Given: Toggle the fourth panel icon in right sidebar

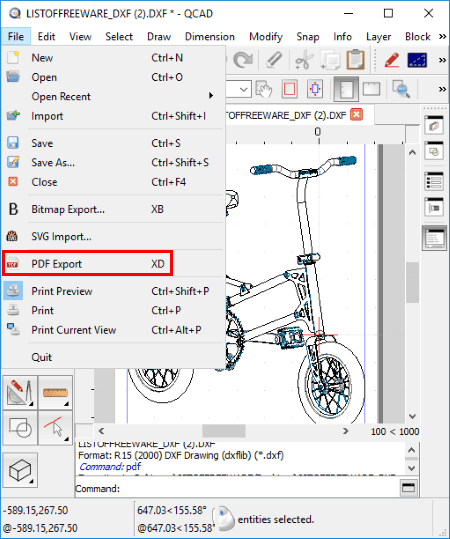Looking at the screenshot, I should (x=434, y=207).
